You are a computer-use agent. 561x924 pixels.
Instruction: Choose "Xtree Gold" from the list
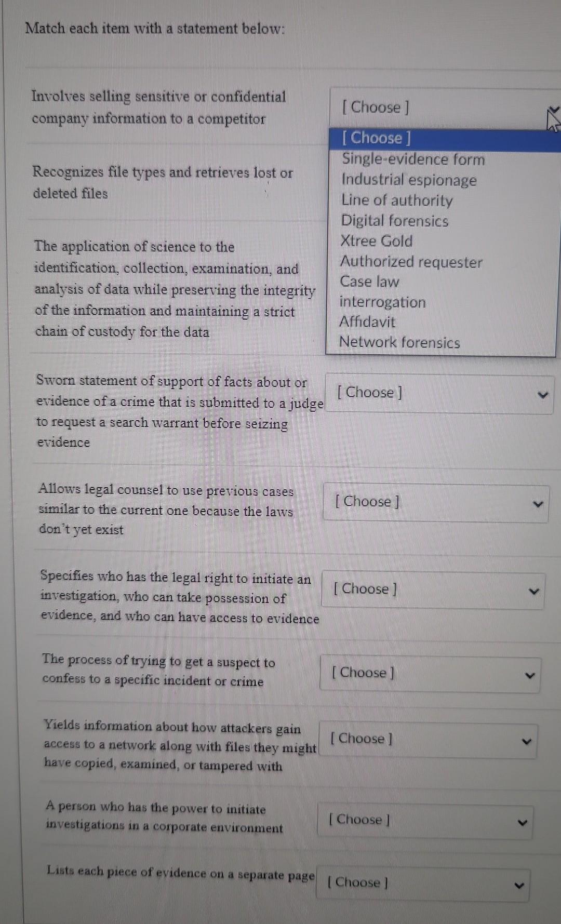(x=377, y=241)
